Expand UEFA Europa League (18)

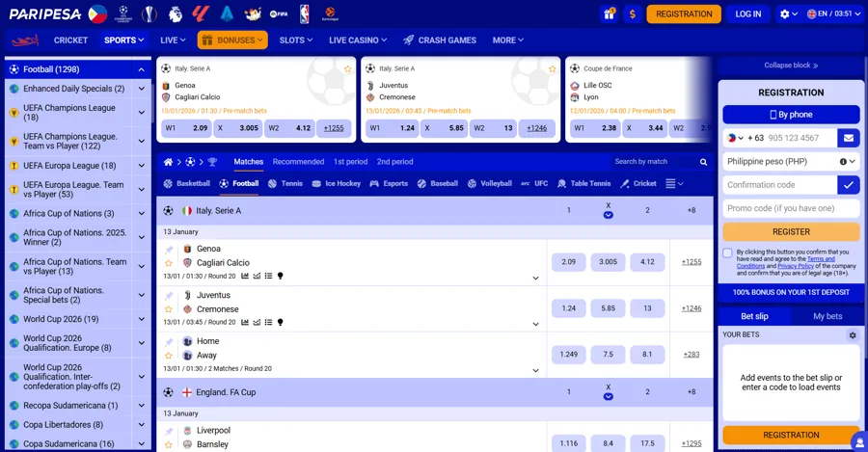coord(141,166)
